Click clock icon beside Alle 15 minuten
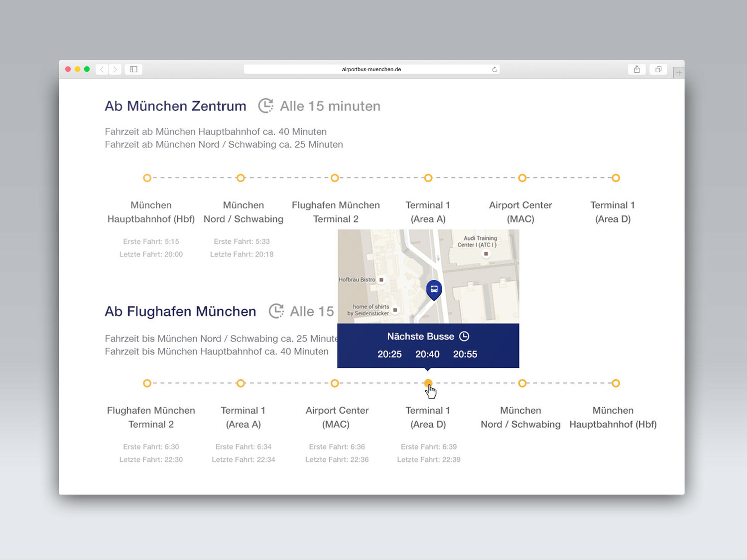The height and width of the screenshot is (560, 747). [265, 106]
